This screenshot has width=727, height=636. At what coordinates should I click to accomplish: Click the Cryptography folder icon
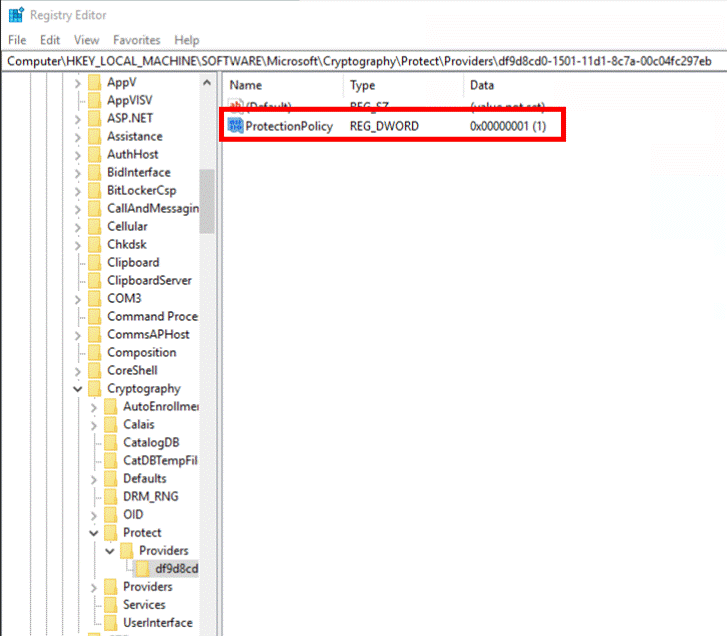point(95,388)
